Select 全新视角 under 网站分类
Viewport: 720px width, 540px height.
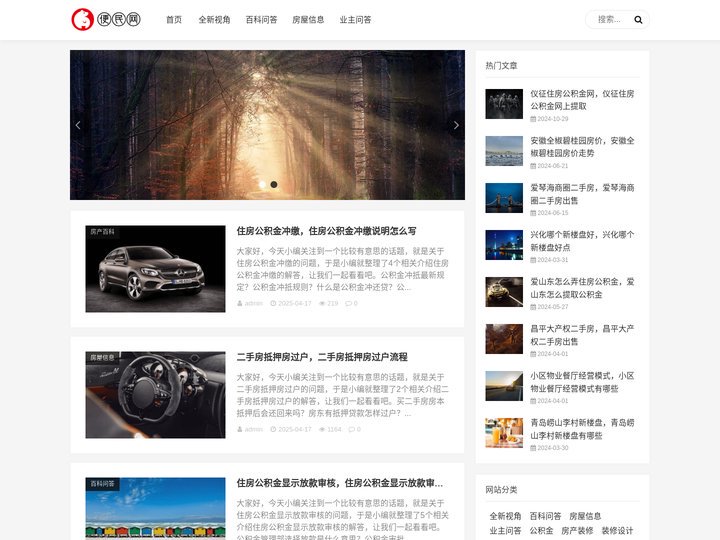pos(505,516)
